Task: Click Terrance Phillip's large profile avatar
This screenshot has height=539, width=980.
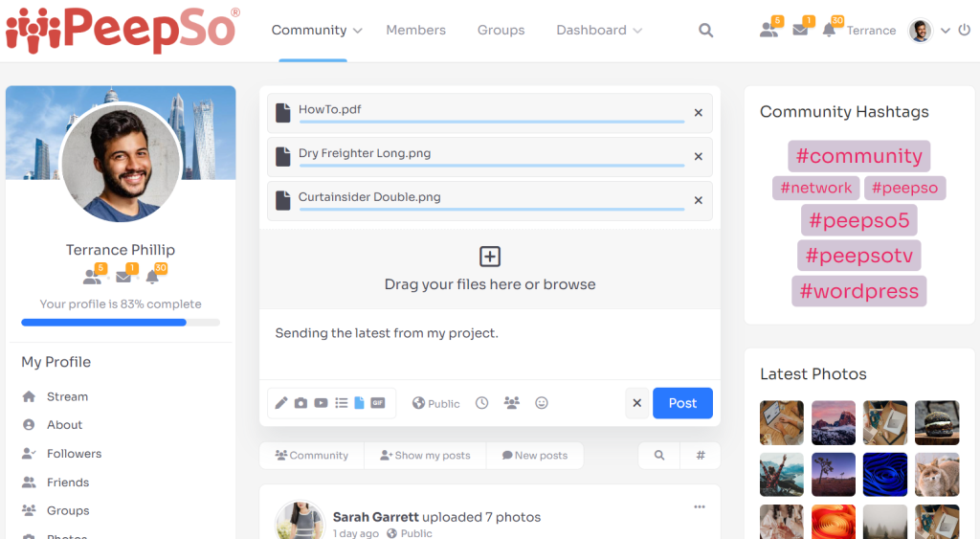Action: pyautogui.click(x=121, y=163)
